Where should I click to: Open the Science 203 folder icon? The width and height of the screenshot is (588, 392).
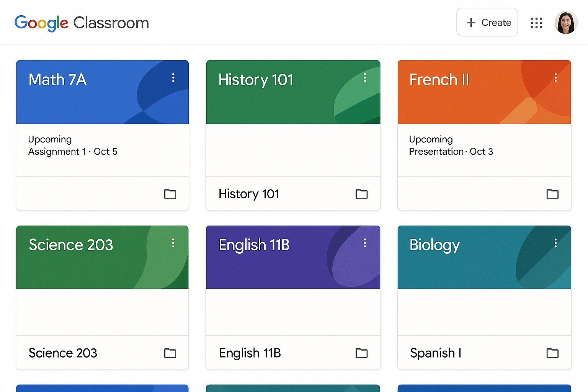coord(170,353)
